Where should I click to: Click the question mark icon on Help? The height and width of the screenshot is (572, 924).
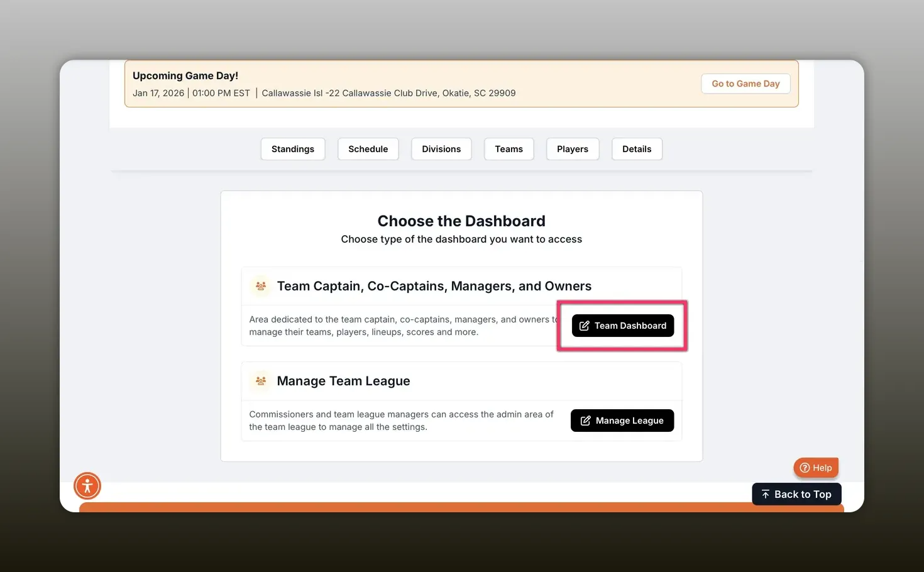tap(805, 468)
